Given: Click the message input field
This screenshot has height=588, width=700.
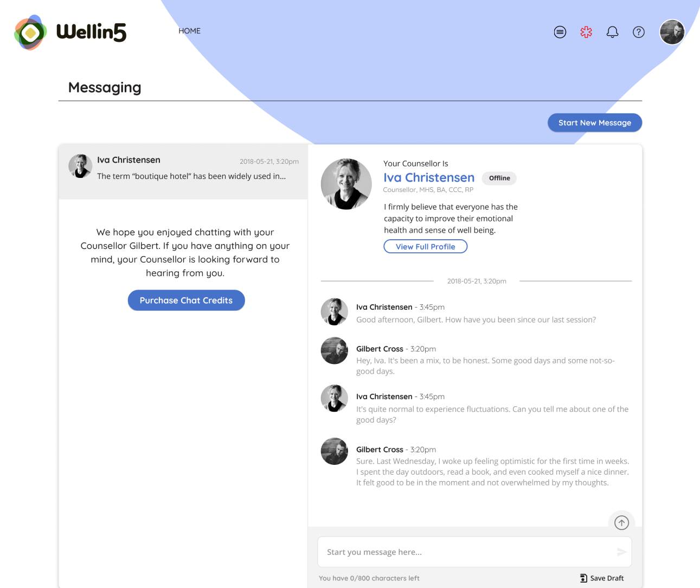Looking at the screenshot, I should (474, 552).
